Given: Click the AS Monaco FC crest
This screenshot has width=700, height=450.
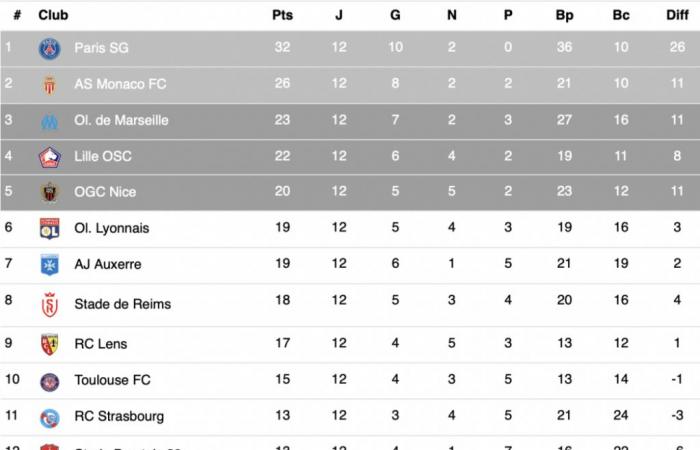Looking at the screenshot, I should click(49, 84).
